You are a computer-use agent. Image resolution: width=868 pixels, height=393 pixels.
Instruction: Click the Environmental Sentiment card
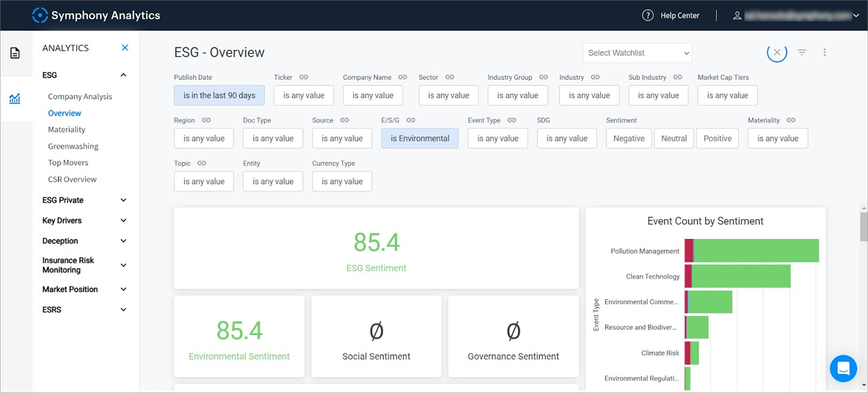(239, 336)
